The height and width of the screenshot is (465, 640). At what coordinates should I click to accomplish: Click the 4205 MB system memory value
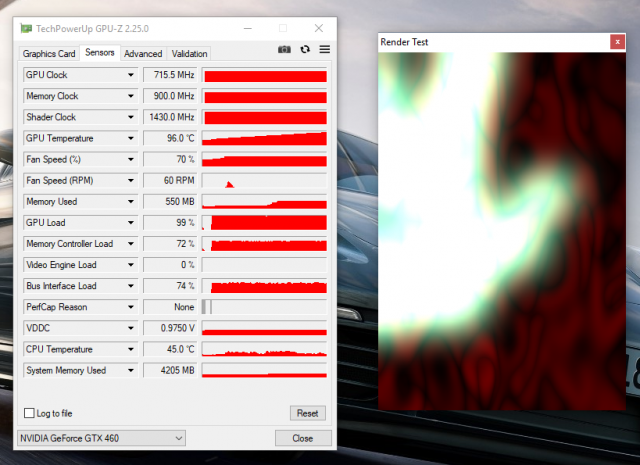click(x=170, y=371)
